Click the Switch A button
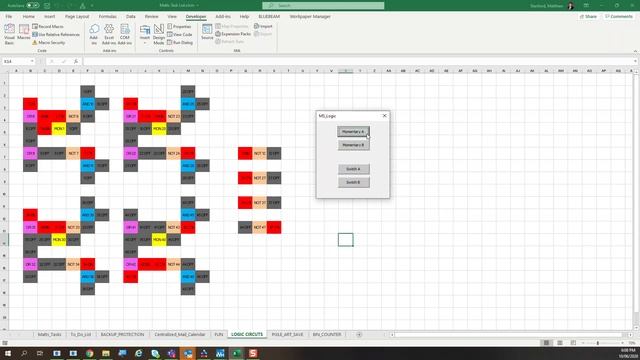The width and height of the screenshot is (640, 360). pyautogui.click(x=353, y=169)
